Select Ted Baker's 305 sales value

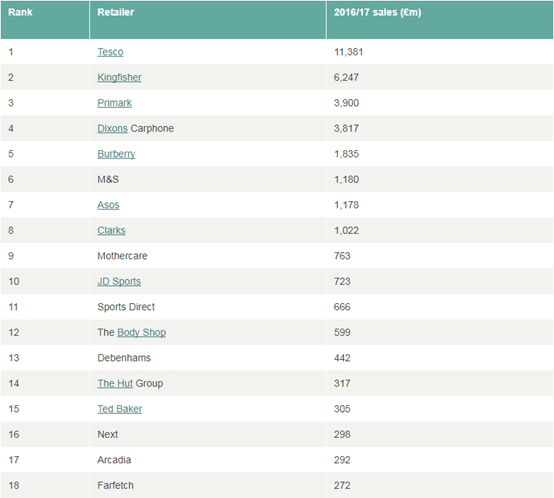(x=342, y=409)
